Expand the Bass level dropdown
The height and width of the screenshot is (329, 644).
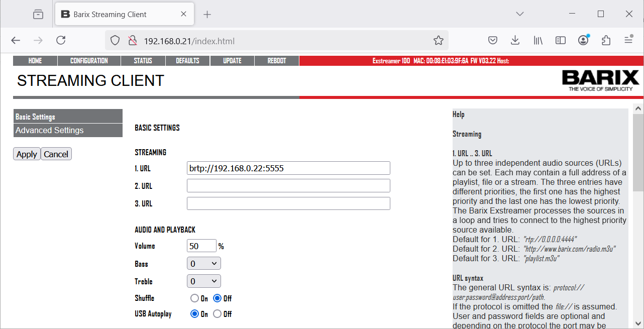pos(203,264)
